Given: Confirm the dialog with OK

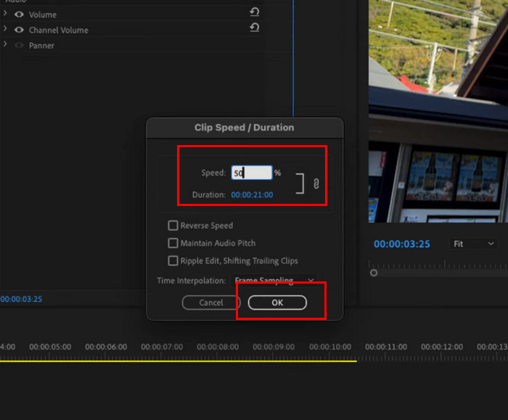Looking at the screenshot, I should [277, 302].
